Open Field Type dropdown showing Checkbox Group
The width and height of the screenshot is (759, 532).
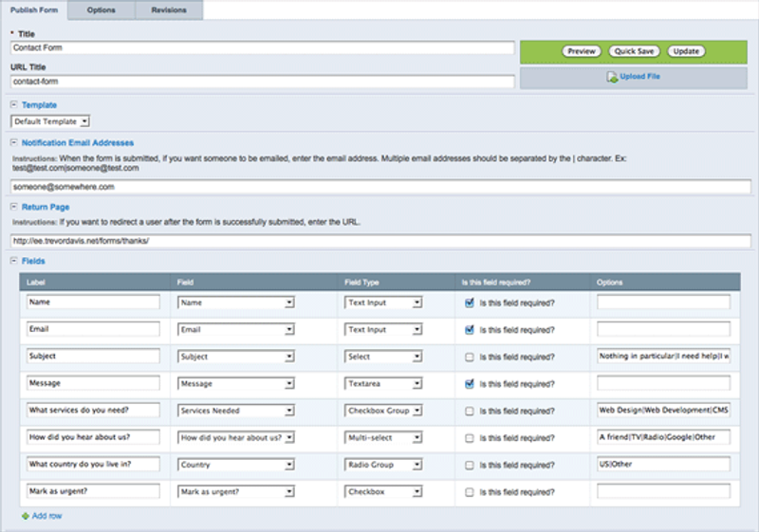pos(383,411)
